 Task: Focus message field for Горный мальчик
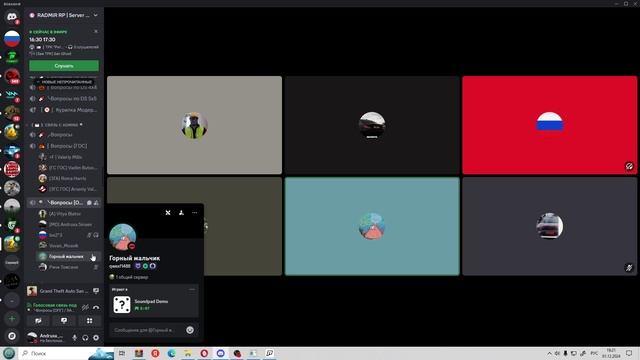[x=148, y=330]
